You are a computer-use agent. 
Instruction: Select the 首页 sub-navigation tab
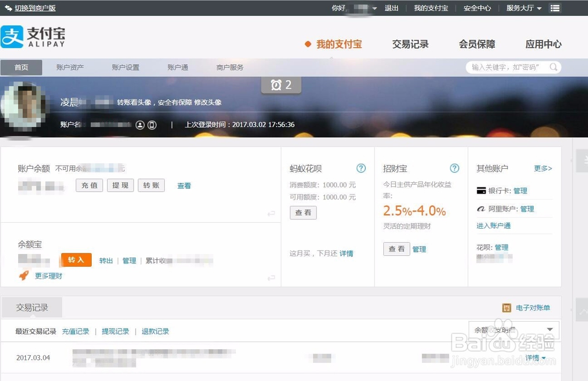click(21, 68)
